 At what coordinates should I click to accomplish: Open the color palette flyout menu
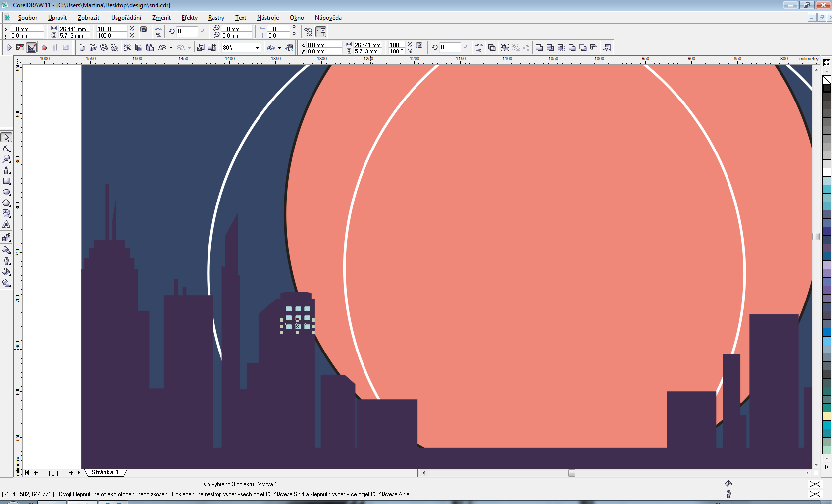click(x=827, y=63)
